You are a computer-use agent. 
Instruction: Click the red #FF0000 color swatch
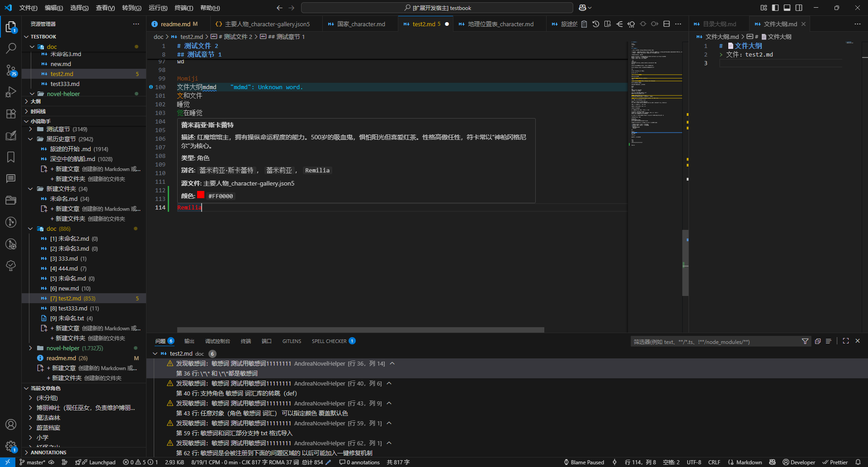(x=201, y=195)
